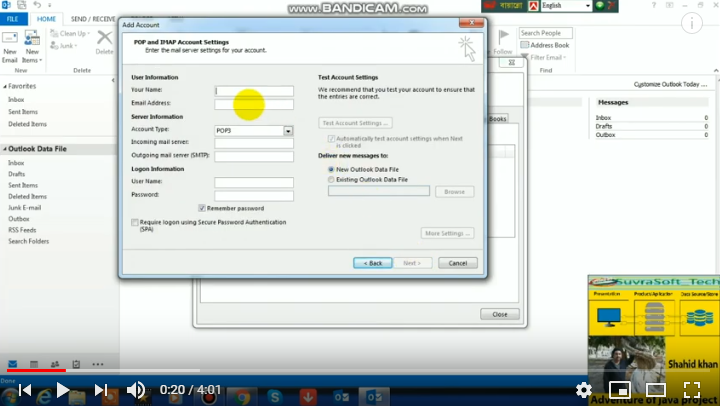Viewport: 720px width, 406px height.
Task: Select Existing Outlook Data File option
Action: (332, 180)
